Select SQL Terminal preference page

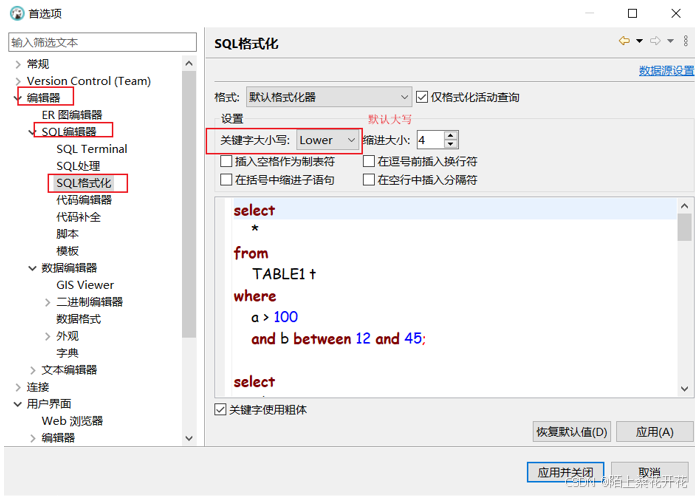tap(92, 149)
